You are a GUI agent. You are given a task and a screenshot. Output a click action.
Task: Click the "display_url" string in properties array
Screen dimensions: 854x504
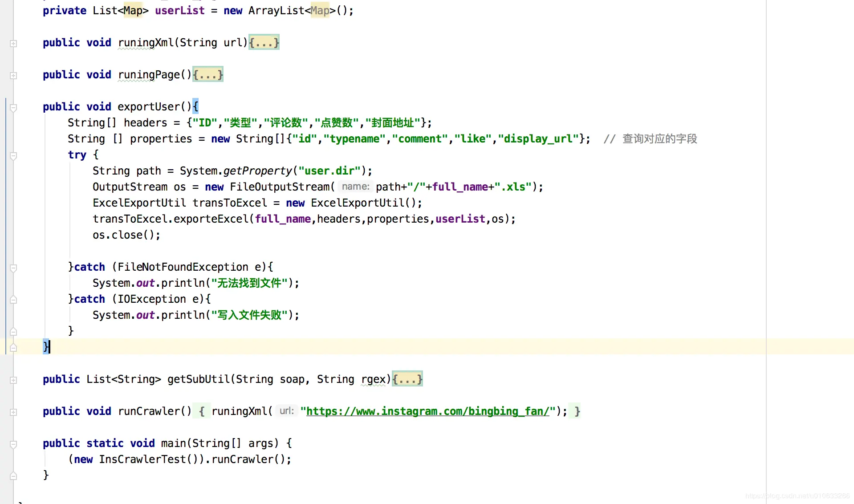(x=539, y=138)
